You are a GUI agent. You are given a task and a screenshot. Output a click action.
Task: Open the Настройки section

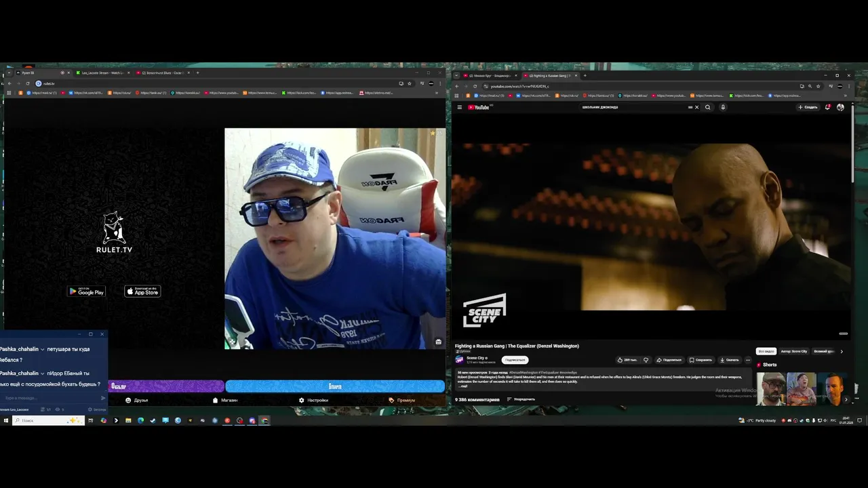(x=313, y=400)
